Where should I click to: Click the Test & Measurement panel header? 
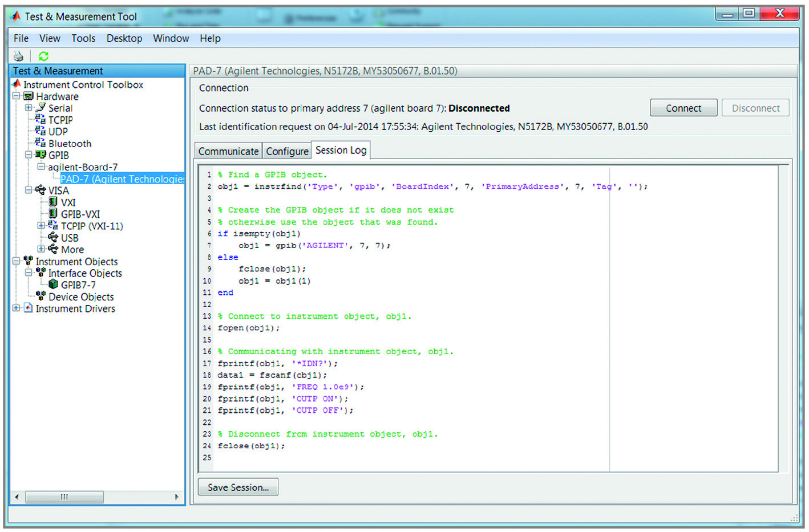[x=98, y=71]
